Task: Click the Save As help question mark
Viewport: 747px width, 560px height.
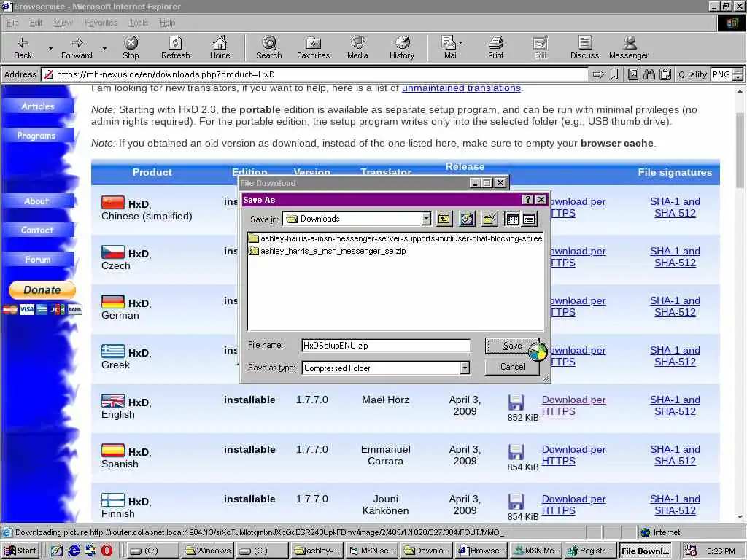Action: [527, 200]
